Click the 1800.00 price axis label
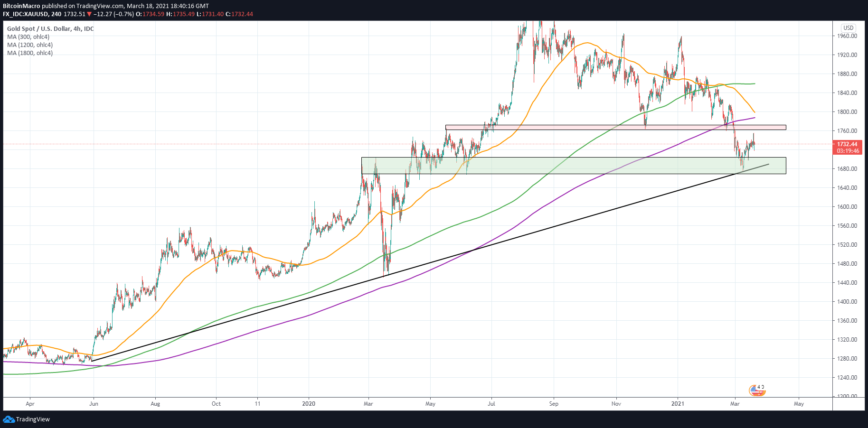This screenshot has height=428, width=868. tap(847, 112)
